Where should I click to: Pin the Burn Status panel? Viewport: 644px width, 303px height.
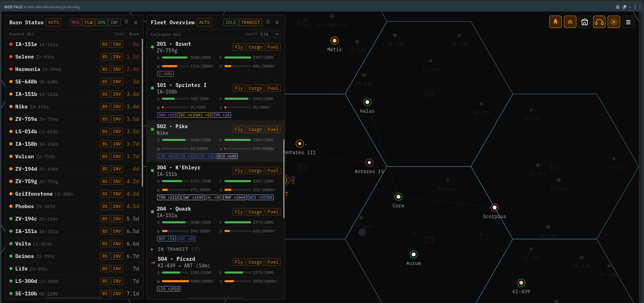click(x=127, y=22)
